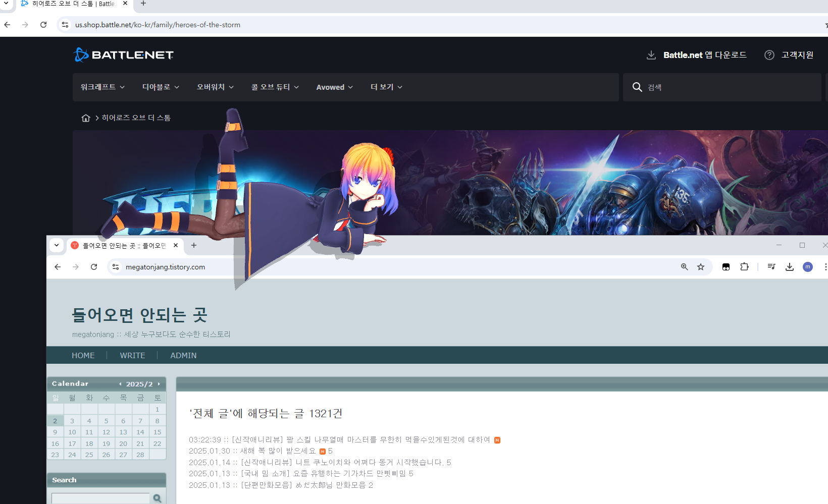Go back in the Battle.net browser window
The image size is (828, 504).
(7, 25)
